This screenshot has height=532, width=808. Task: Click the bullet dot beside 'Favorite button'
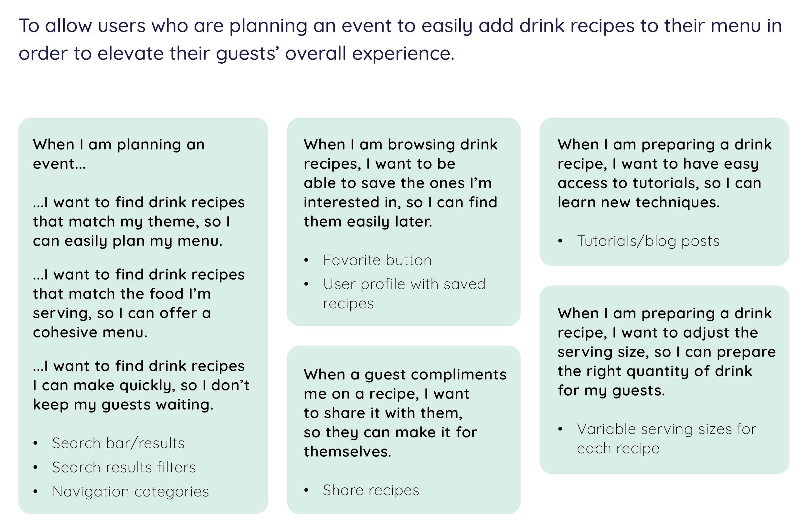click(306, 261)
